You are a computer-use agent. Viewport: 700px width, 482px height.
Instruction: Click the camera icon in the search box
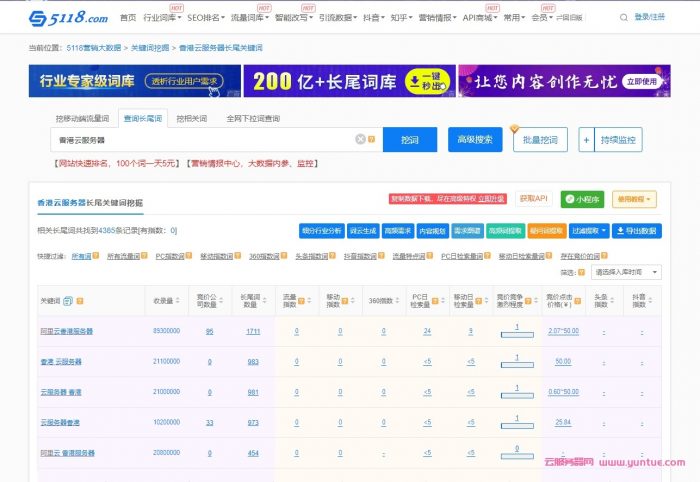click(x=373, y=139)
